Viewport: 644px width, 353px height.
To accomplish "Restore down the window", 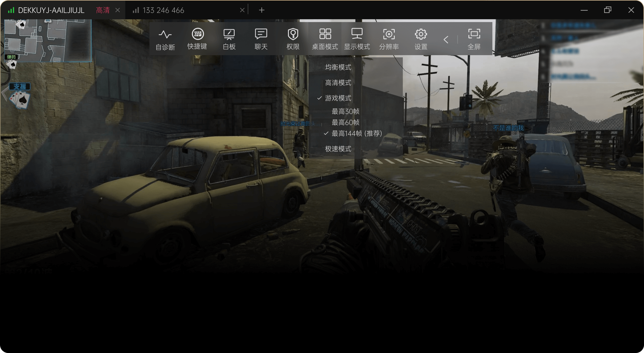I will (608, 10).
